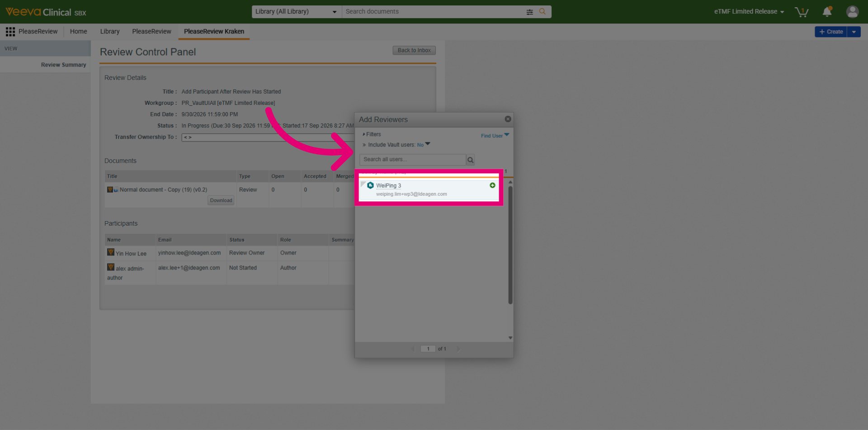
Task: Open advanced search filter sliders icon
Action: pyautogui.click(x=530, y=12)
